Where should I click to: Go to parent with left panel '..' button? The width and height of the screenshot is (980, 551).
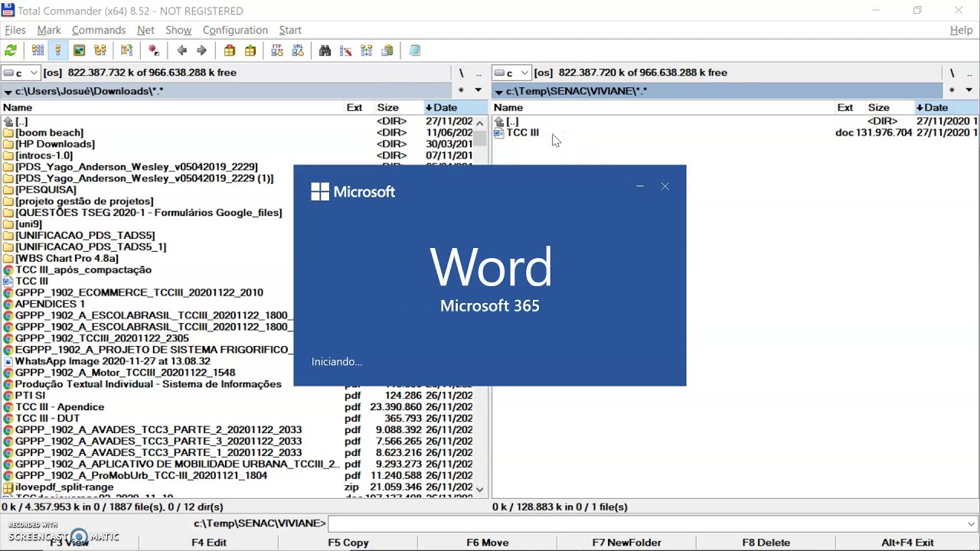point(479,73)
